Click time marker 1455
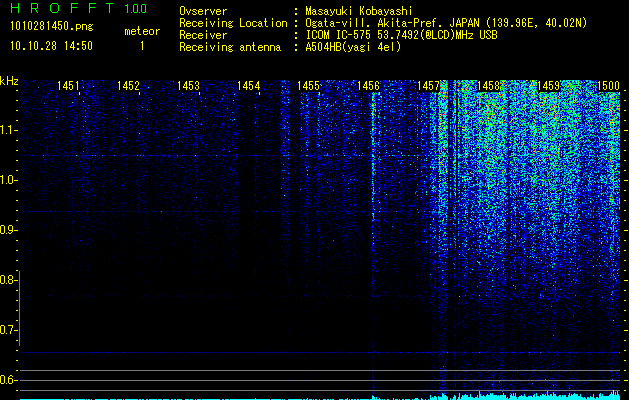 [308, 85]
